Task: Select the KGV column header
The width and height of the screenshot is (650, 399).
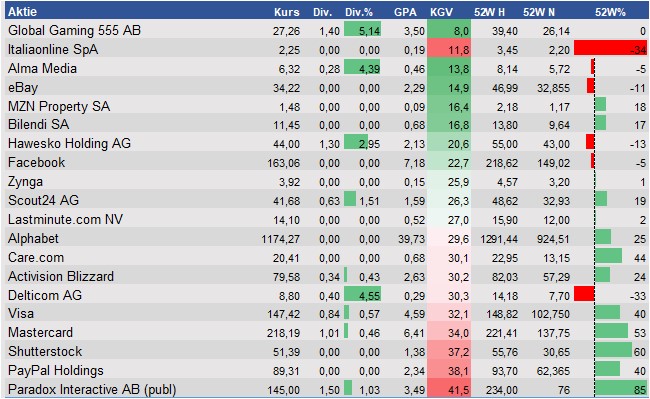Action: click(441, 12)
